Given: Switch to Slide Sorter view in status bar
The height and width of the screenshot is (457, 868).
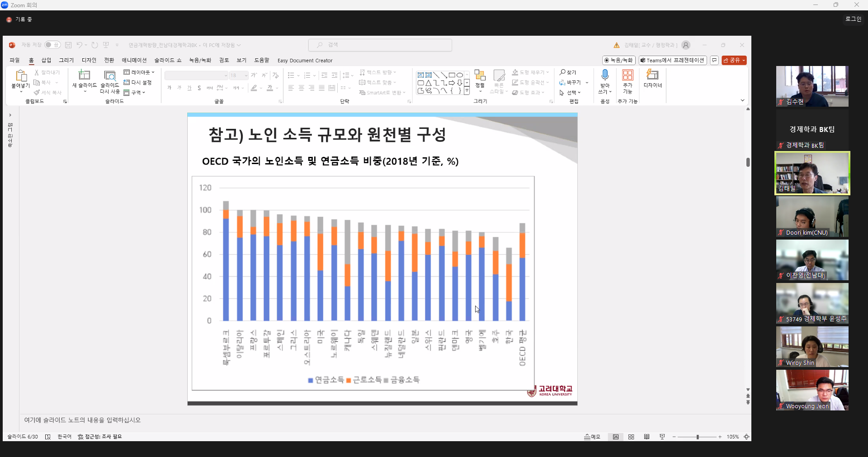Looking at the screenshot, I should click(631, 437).
